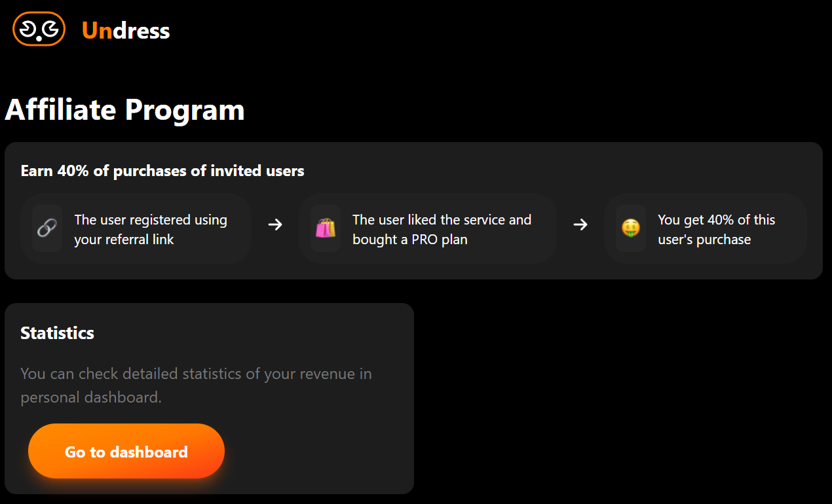Click the arrow before the 40% reward step
Viewport: 832px width, 504px height.
(x=580, y=225)
